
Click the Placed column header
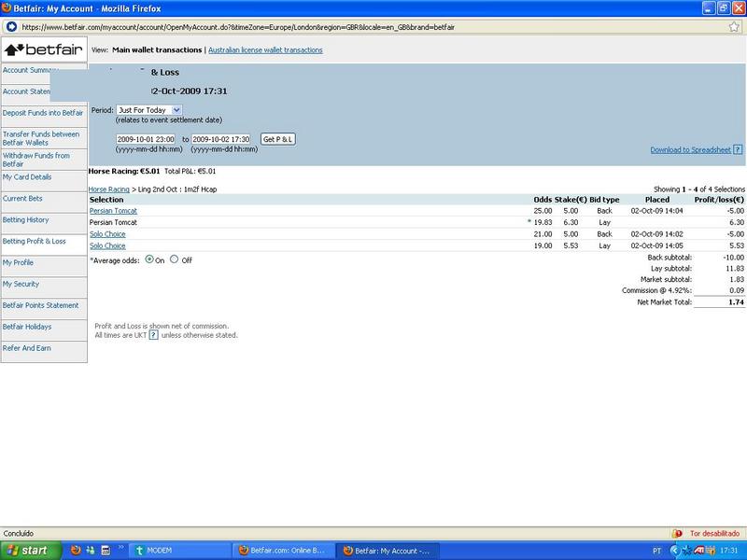click(x=657, y=200)
